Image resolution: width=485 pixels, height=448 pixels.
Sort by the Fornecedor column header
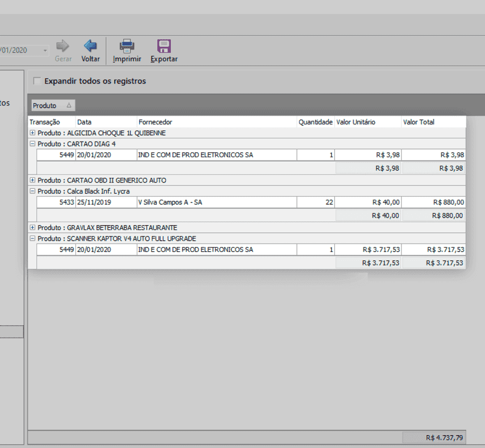point(217,122)
